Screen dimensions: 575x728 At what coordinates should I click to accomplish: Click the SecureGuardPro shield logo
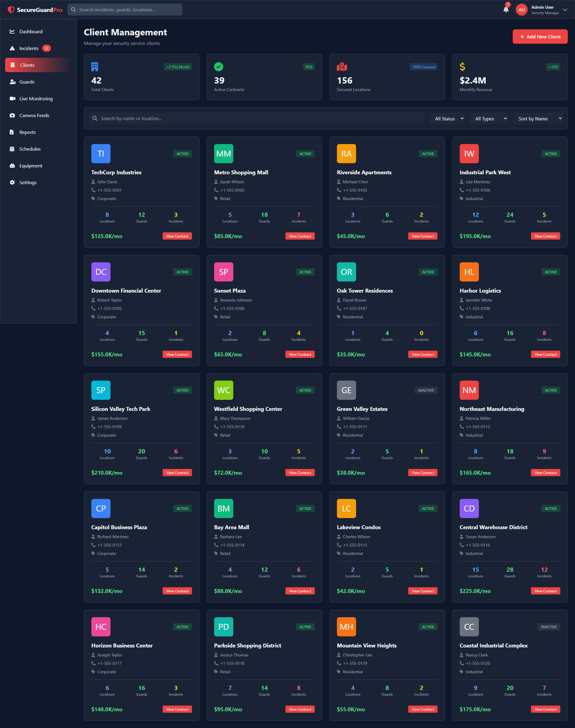coord(11,9)
